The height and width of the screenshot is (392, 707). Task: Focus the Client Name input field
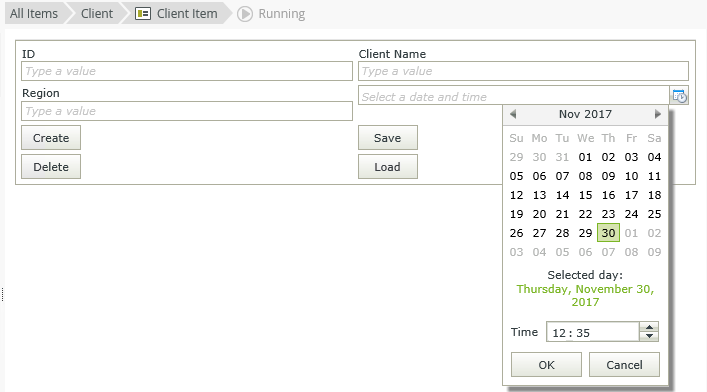tap(523, 71)
